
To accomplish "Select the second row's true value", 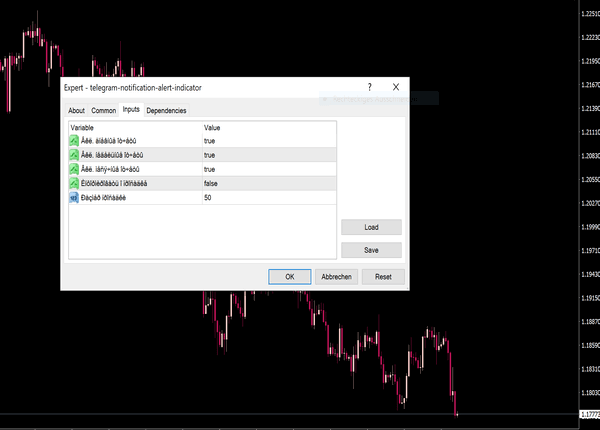I will [x=269, y=155].
